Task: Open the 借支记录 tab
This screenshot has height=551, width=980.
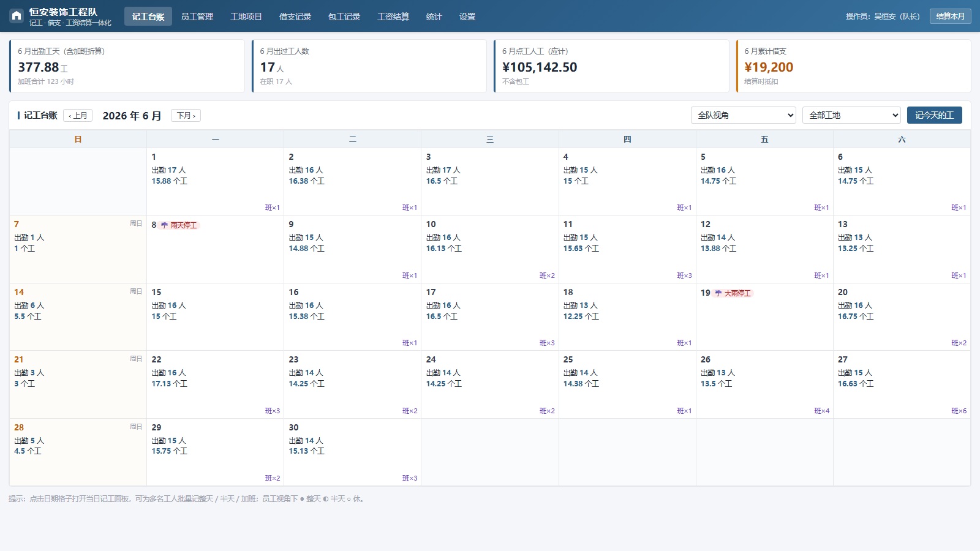Action: pos(295,17)
